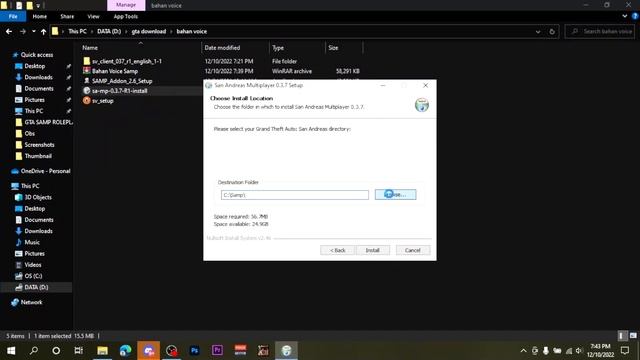Open OS (C:) drive in sidebar
This screenshot has height=360, width=640.
tap(33, 276)
